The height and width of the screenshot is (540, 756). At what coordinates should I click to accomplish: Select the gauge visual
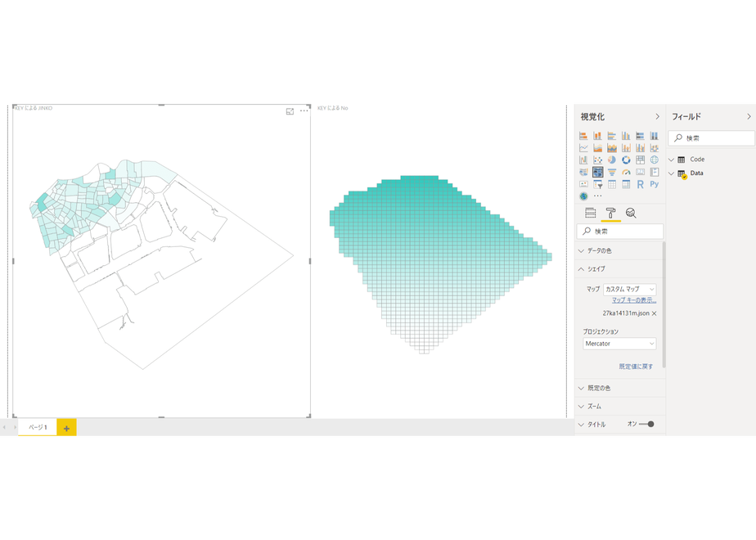point(626,172)
